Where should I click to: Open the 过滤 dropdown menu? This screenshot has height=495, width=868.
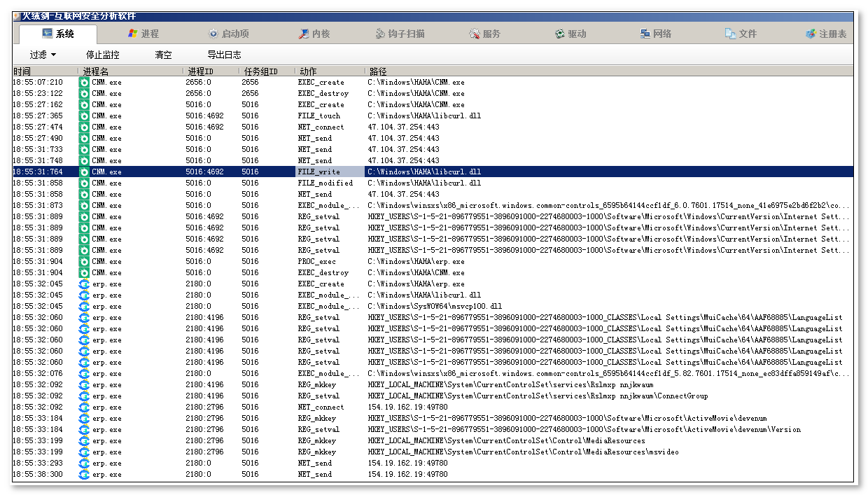point(43,55)
